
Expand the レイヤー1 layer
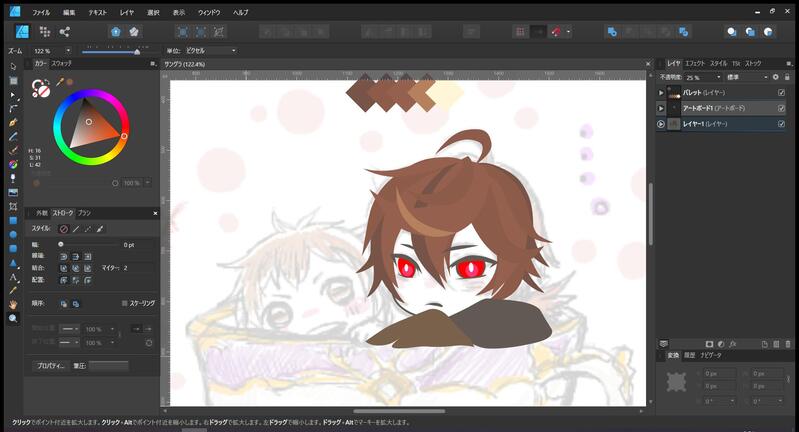tap(661, 124)
